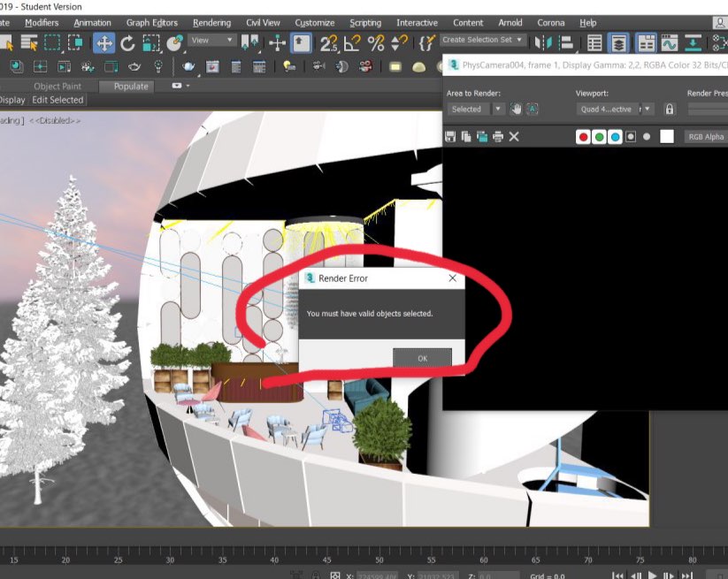The height and width of the screenshot is (579, 728).
Task: Switch to the Populate ribbon tab
Action: 126,87
